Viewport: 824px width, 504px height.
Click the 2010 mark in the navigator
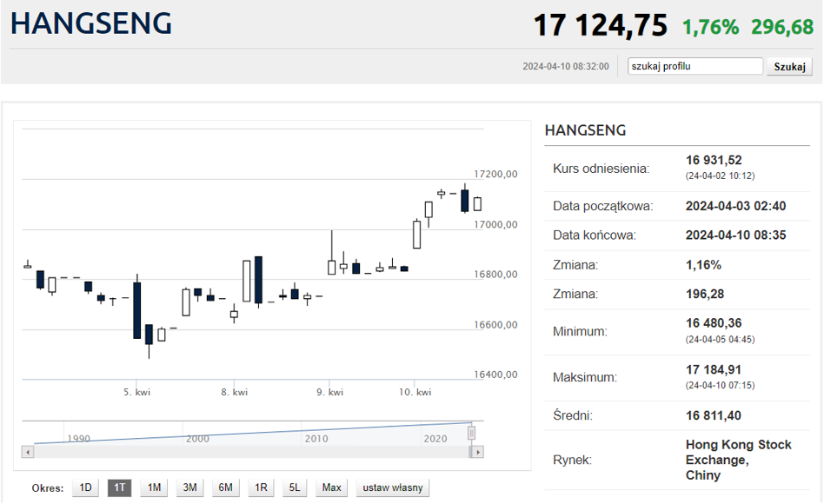316,439
